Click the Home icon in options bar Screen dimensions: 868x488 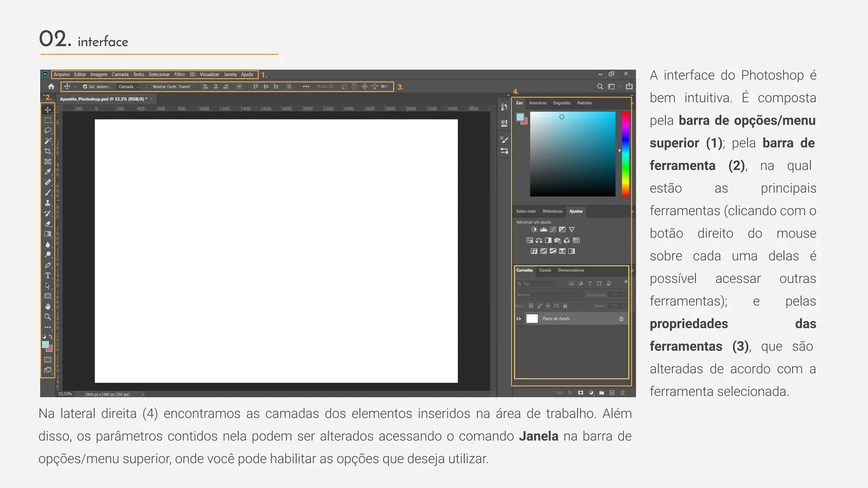click(x=51, y=86)
